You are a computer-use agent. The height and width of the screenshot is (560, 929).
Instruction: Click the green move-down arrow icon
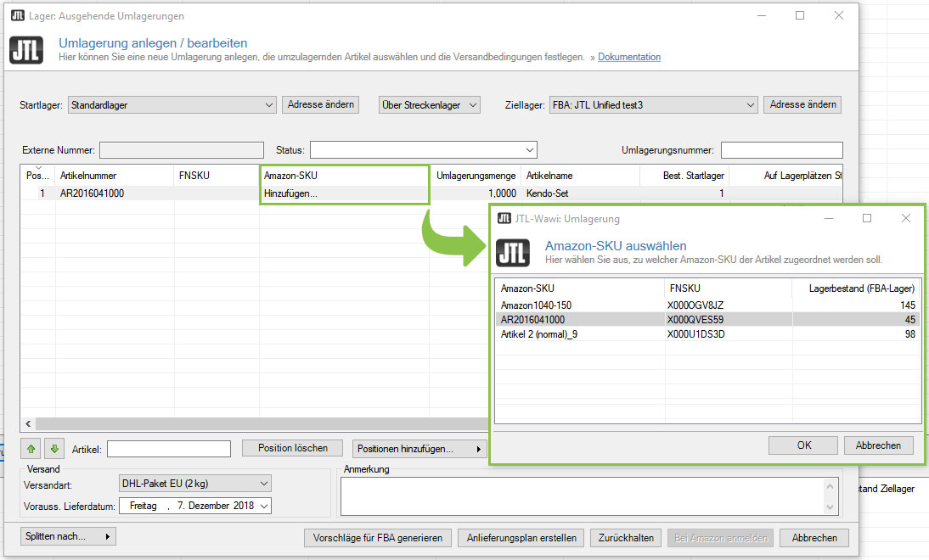click(x=53, y=449)
